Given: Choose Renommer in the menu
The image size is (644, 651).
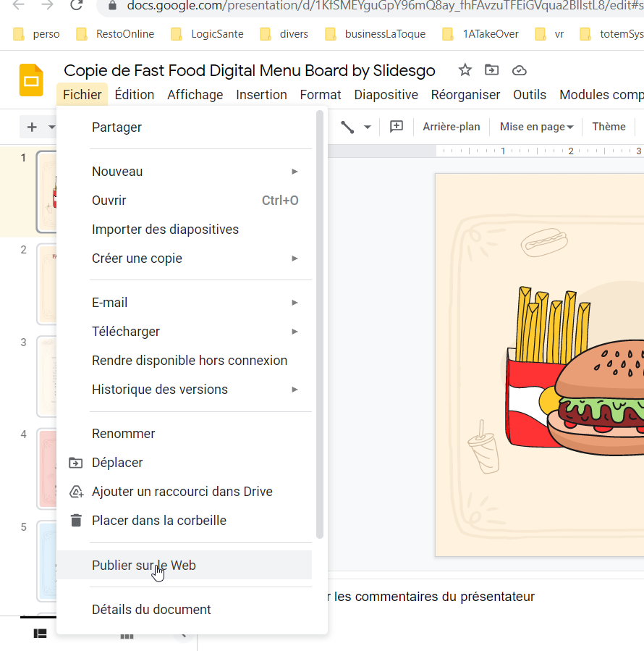Looking at the screenshot, I should 185,434.
